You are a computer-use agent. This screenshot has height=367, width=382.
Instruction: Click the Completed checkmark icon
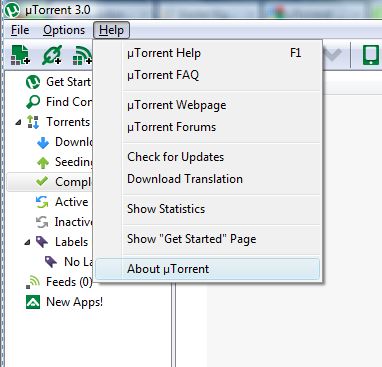[42, 181]
